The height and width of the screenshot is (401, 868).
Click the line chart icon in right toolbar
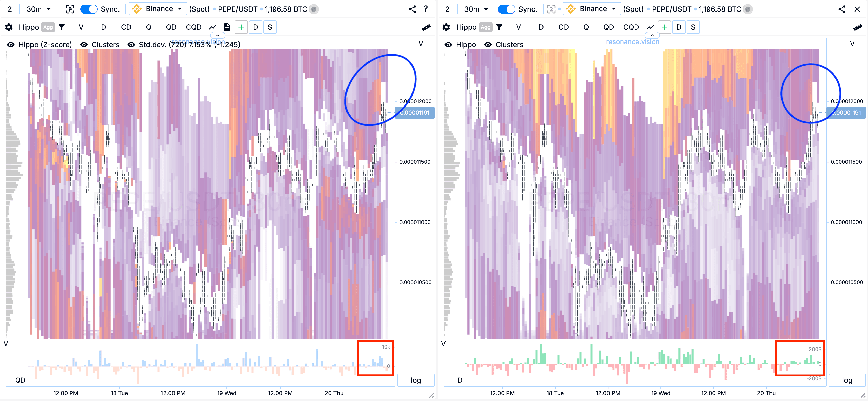click(650, 27)
